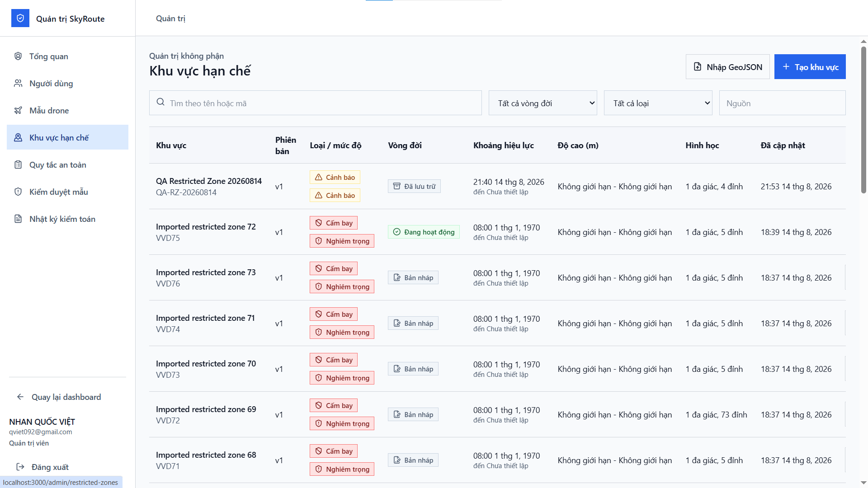
Task: Click the SkyRoute shield logo icon
Action: pos(20,18)
